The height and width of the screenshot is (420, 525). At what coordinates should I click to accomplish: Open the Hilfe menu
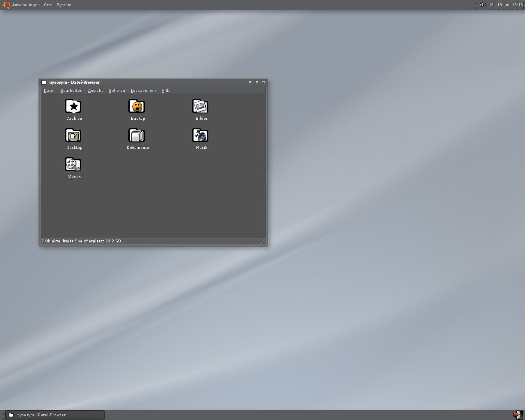166,91
